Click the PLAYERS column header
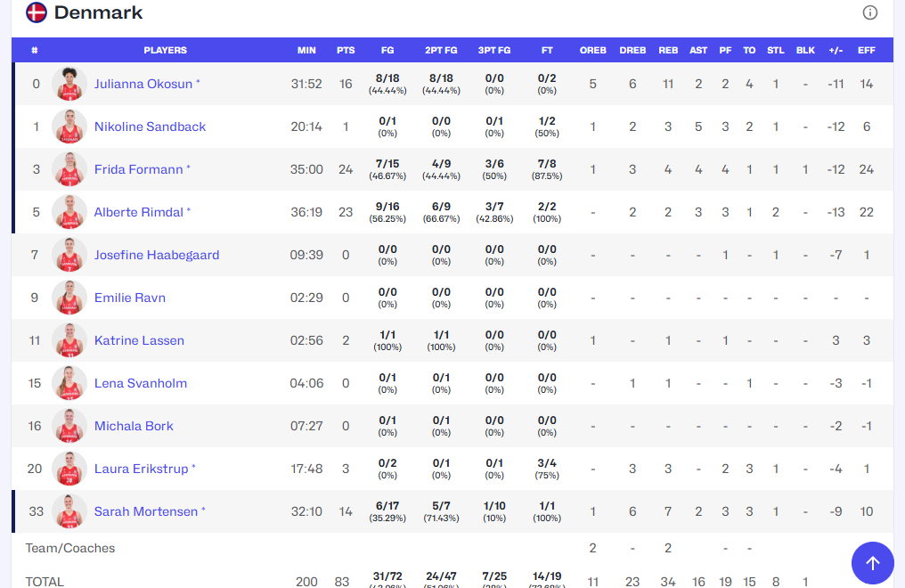 [165, 50]
